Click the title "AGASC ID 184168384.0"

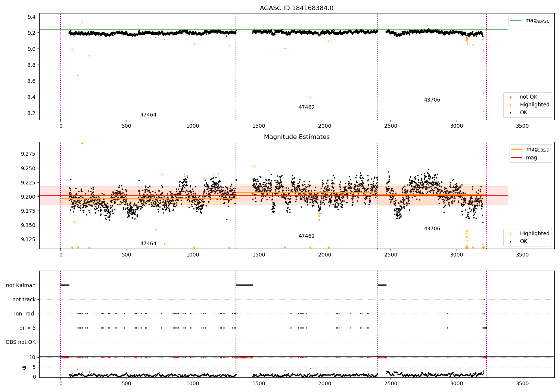[296, 8]
